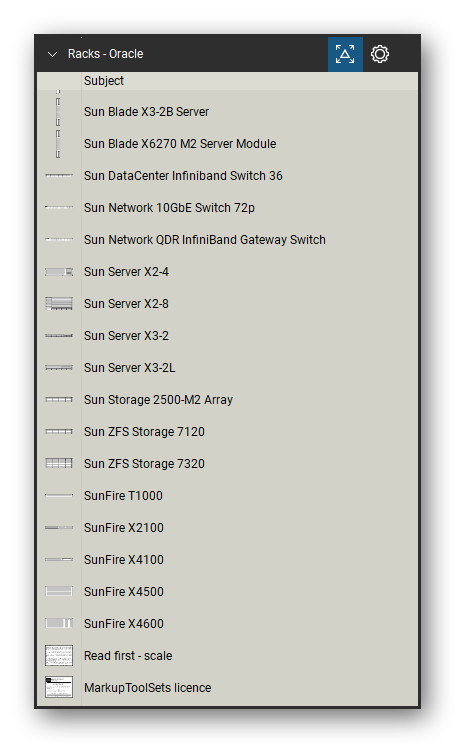
Task: Pick the Sun Server X3-2 thumbnail
Action: tap(59, 336)
